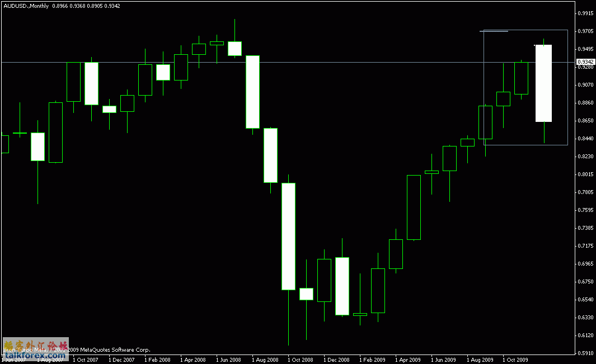The width and height of the screenshot is (596, 364).
Task: Select the 1 Dec 2008 date label
Action: 336,360
